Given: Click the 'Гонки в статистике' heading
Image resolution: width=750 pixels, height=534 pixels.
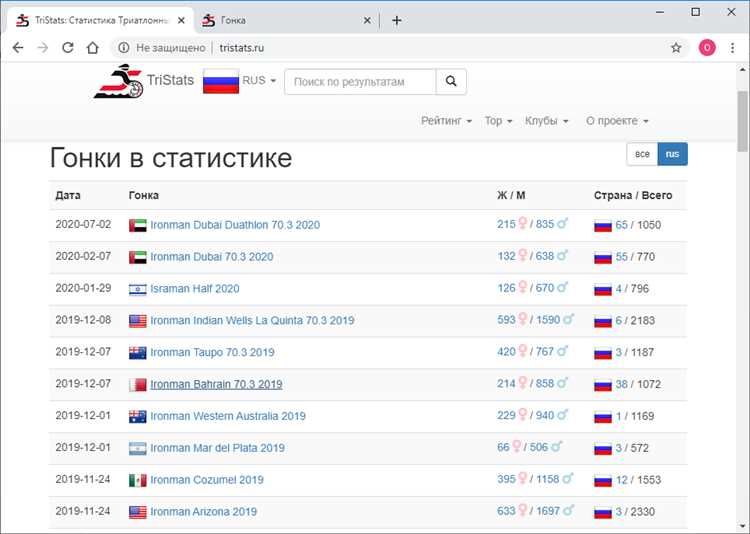Looking at the screenshot, I should 171,157.
